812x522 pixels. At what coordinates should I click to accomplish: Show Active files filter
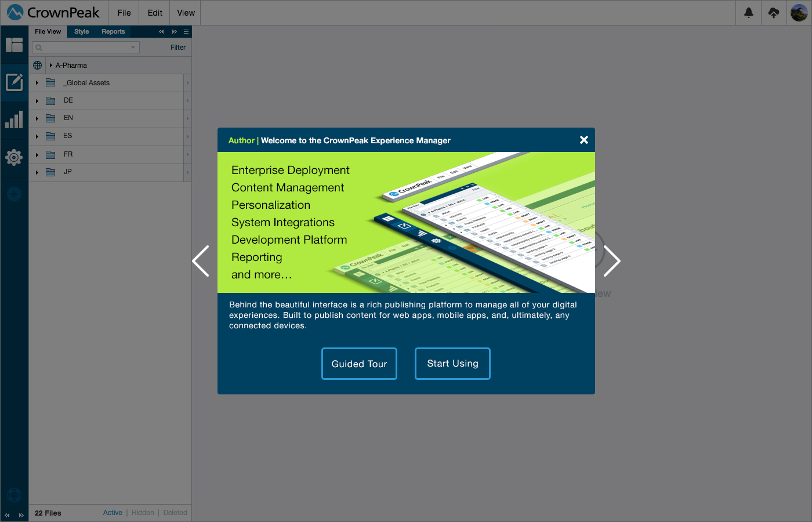click(x=113, y=513)
